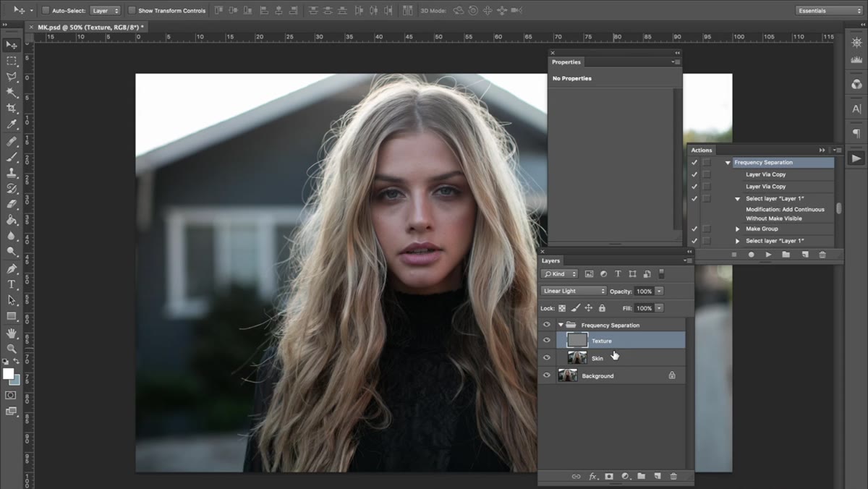Hide the Texture layer
Image resolution: width=868 pixels, height=489 pixels.
[x=547, y=341]
